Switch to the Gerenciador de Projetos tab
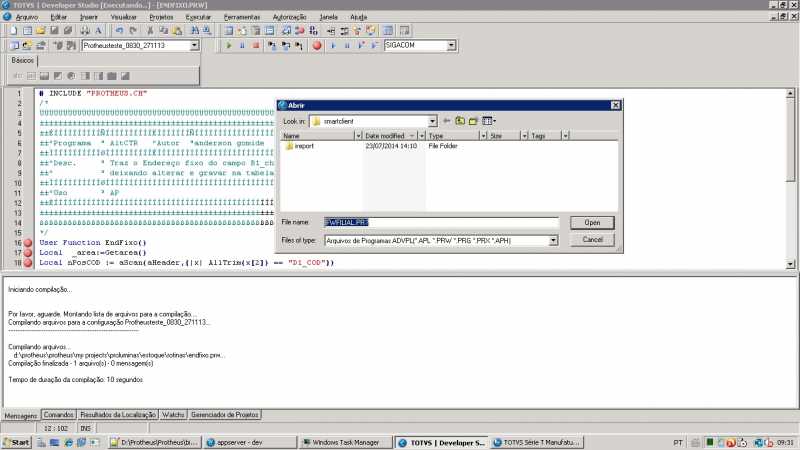 [224, 415]
